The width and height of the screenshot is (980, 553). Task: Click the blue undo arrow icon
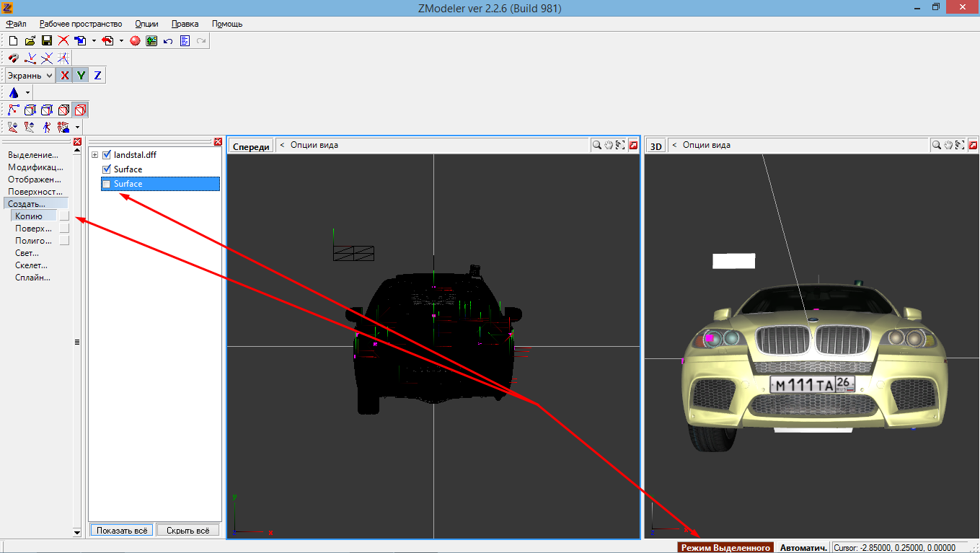click(168, 41)
